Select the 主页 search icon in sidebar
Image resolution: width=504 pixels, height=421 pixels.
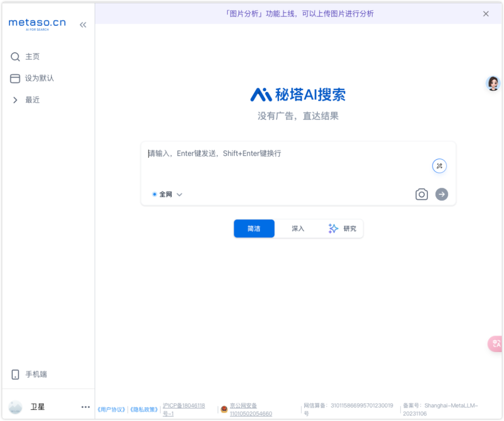point(15,56)
